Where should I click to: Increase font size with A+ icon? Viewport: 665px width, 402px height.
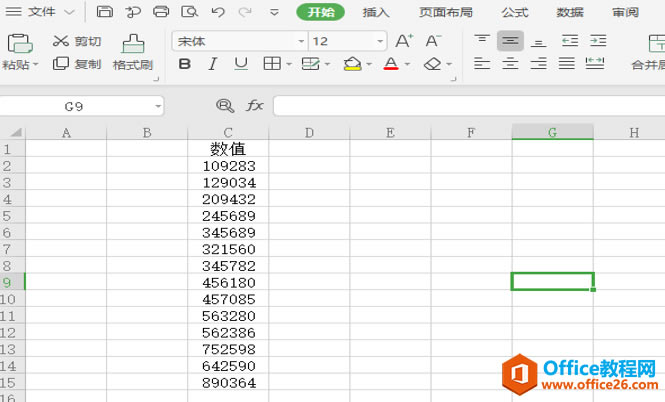point(404,41)
